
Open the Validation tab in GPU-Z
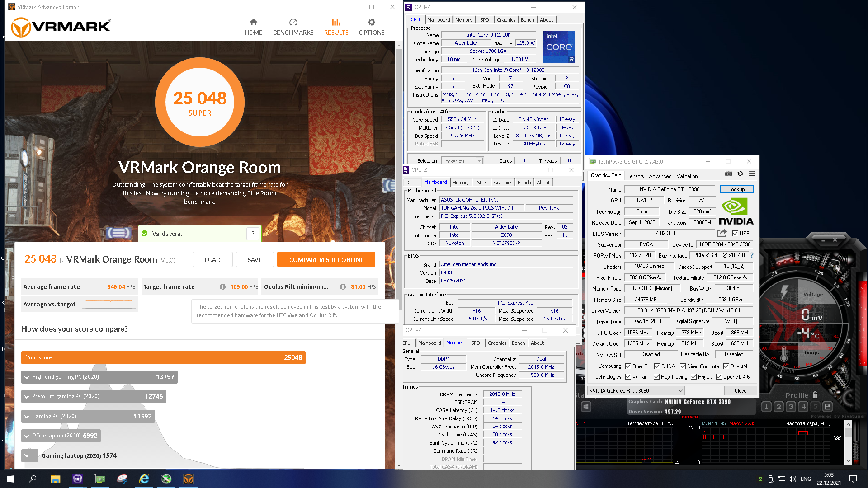point(687,176)
